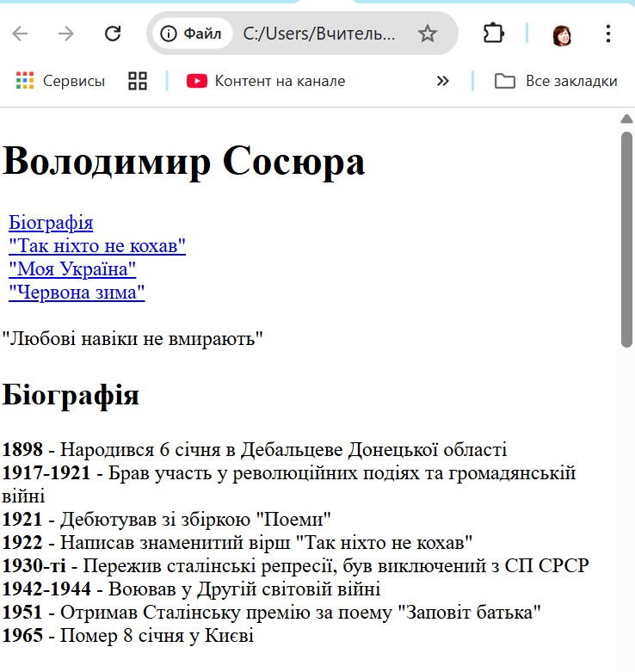Open the Все закладки folder

(556, 81)
